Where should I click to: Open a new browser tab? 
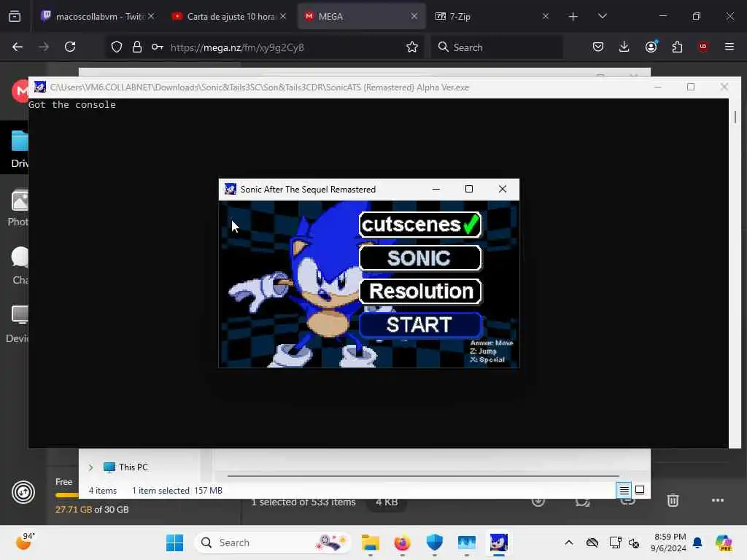573,17
